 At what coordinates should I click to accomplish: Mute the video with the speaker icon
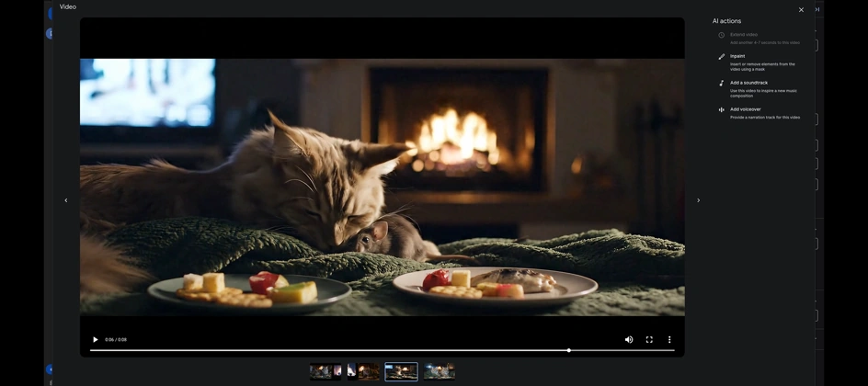pos(629,340)
